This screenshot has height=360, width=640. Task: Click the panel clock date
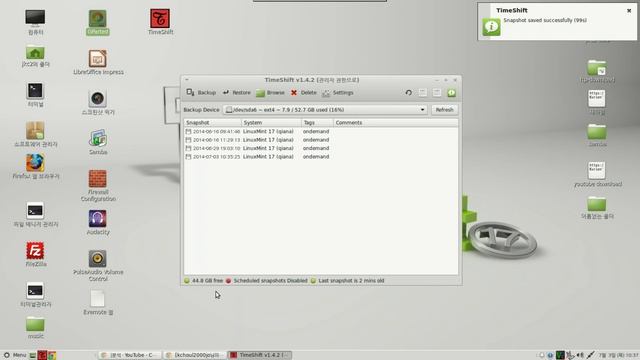[x=618, y=355]
